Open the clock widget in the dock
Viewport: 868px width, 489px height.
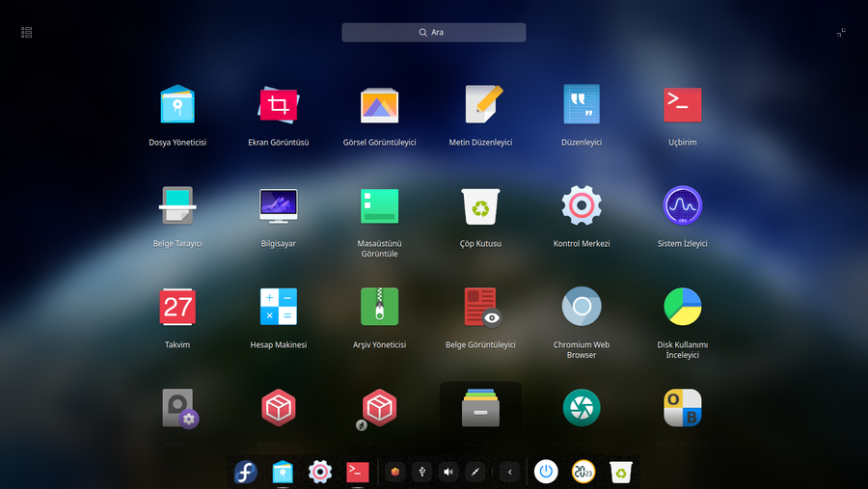pyautogui.click(x=583, y=472)
